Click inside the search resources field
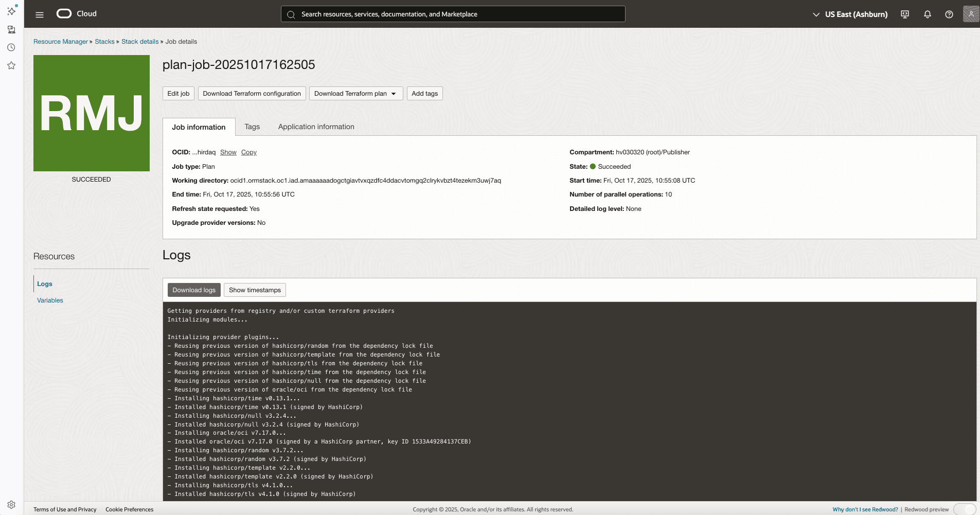This screenshot has height=515, width=980. 452,14
